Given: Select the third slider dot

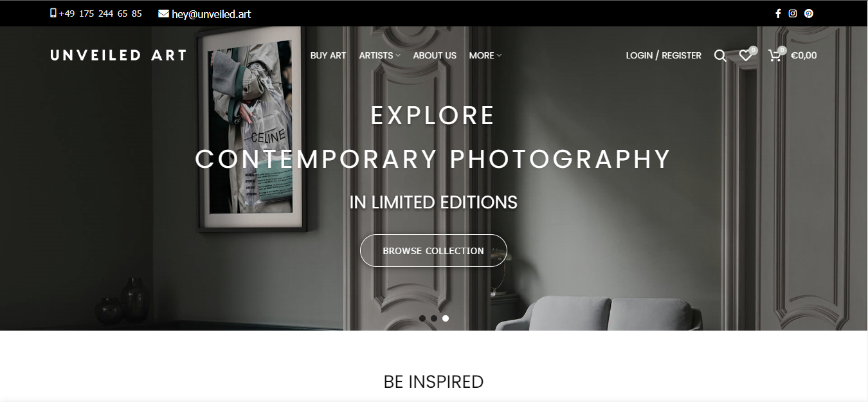Looking at the screenshot, I should click(x=446, y=318).
